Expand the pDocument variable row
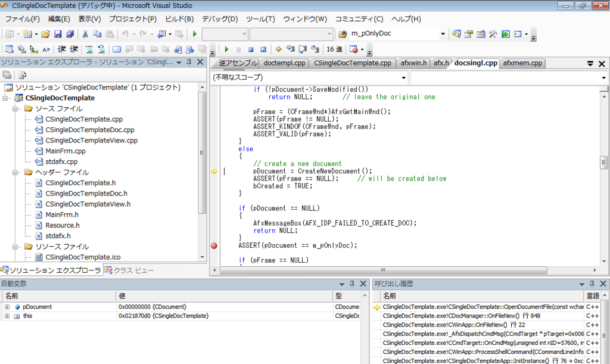The image size is (610, 364). pyautogui.click(x=7, y=307)
